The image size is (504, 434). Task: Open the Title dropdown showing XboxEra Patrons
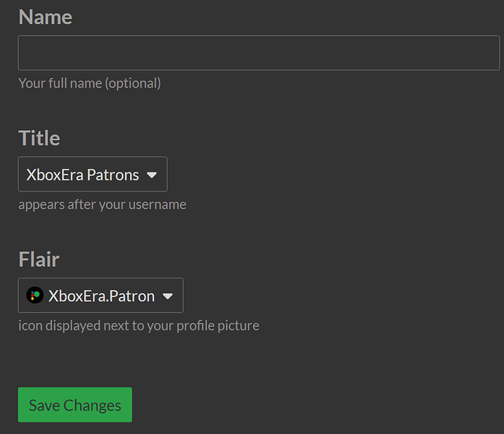coord(93,174)
